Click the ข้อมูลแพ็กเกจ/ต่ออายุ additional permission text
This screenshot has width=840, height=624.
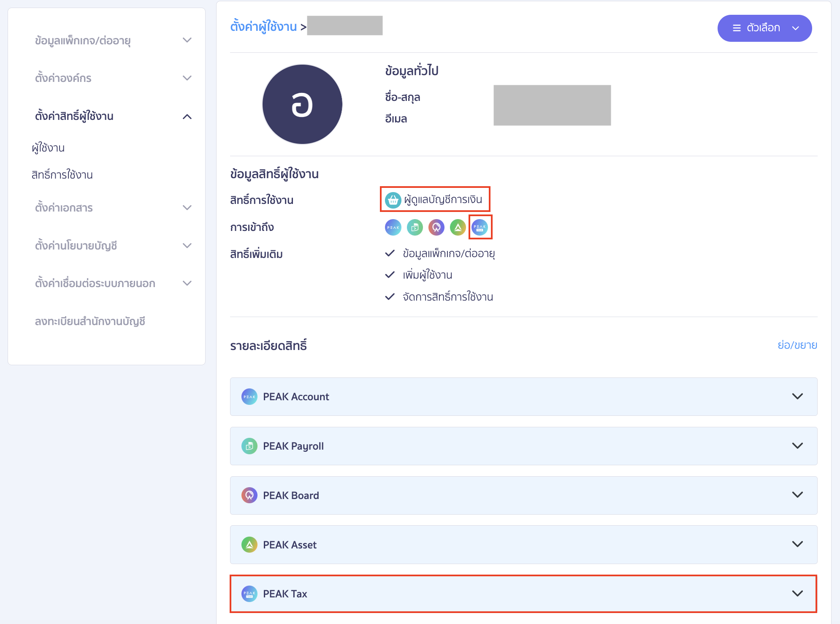pos(449,254)
